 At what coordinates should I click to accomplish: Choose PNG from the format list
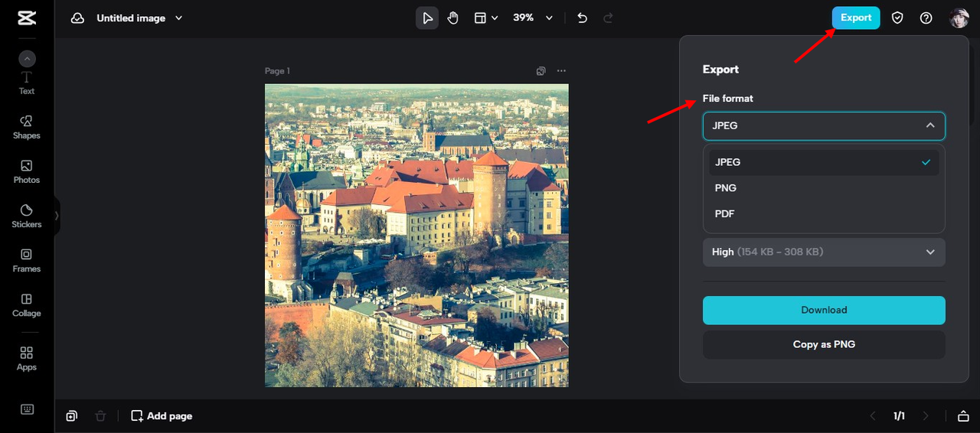[824, 188]
